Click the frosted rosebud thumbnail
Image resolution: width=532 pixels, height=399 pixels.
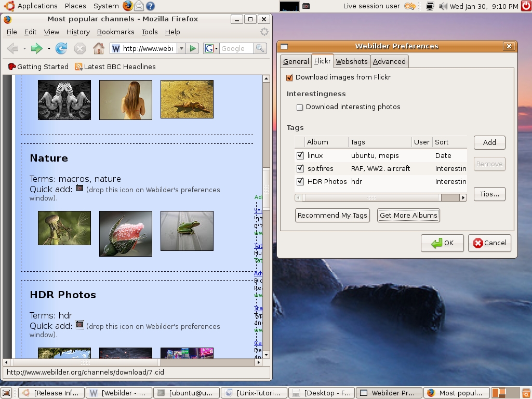click(x=126, y=234)
